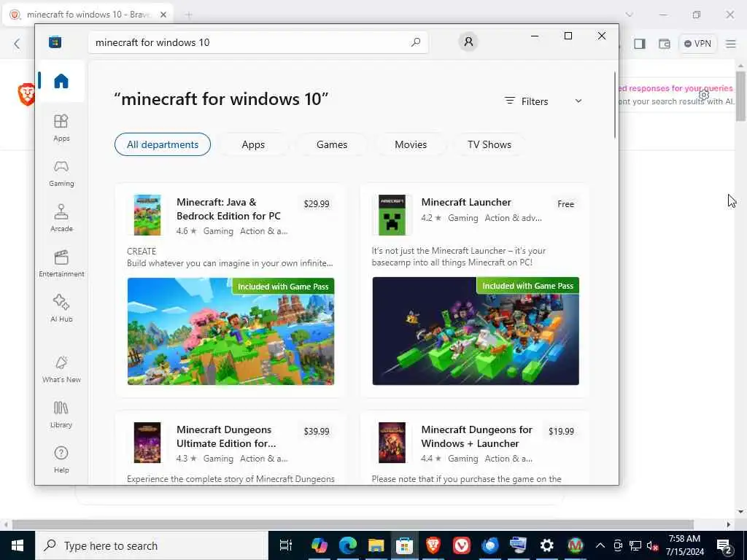The height and width of the screenshot is (560, 747).
Task: Click Dungeons for Windows + Launcher cover
Action: [392, 443]
